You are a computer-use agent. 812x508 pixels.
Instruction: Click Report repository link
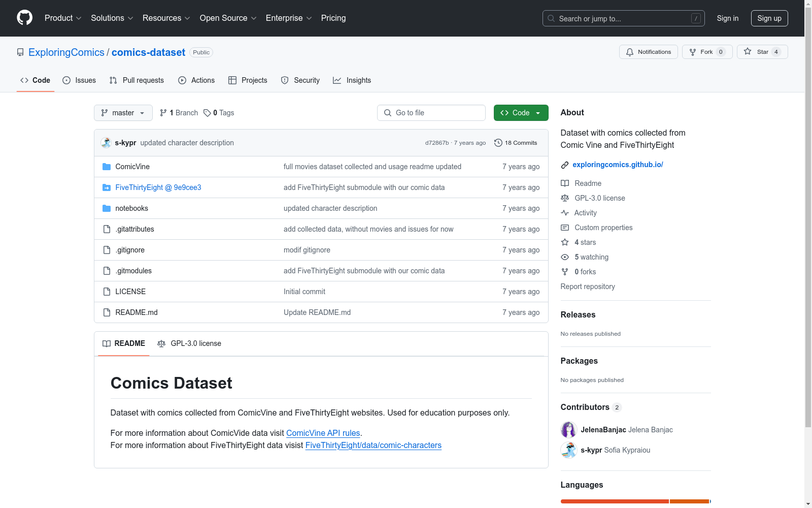(588, 287)
